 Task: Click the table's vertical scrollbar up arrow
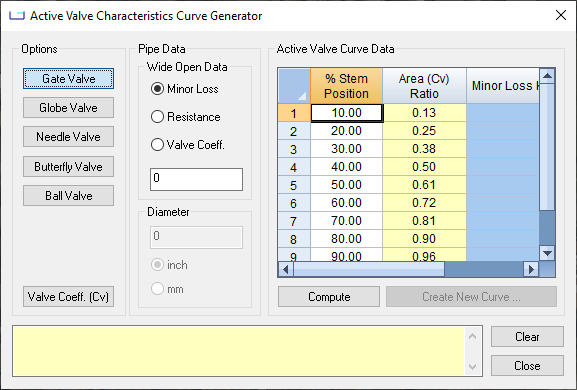click(547, 76)
